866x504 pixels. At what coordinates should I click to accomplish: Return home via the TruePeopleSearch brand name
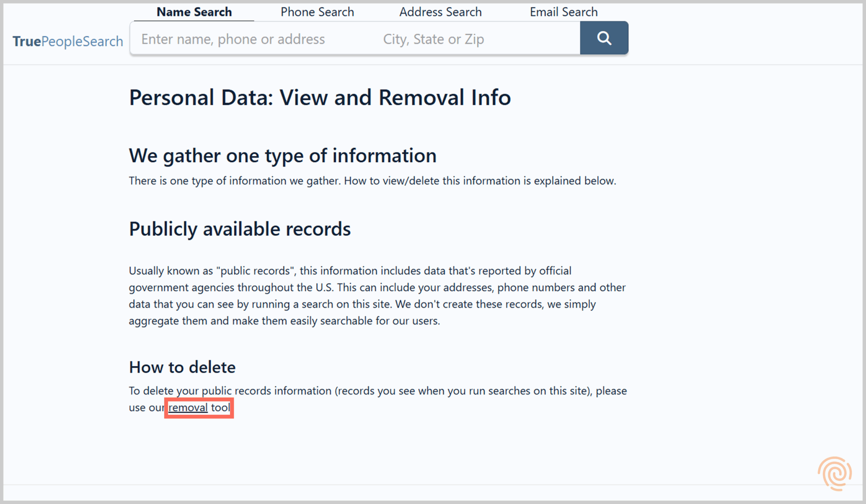pyautogui.click(x=68, y=41)
